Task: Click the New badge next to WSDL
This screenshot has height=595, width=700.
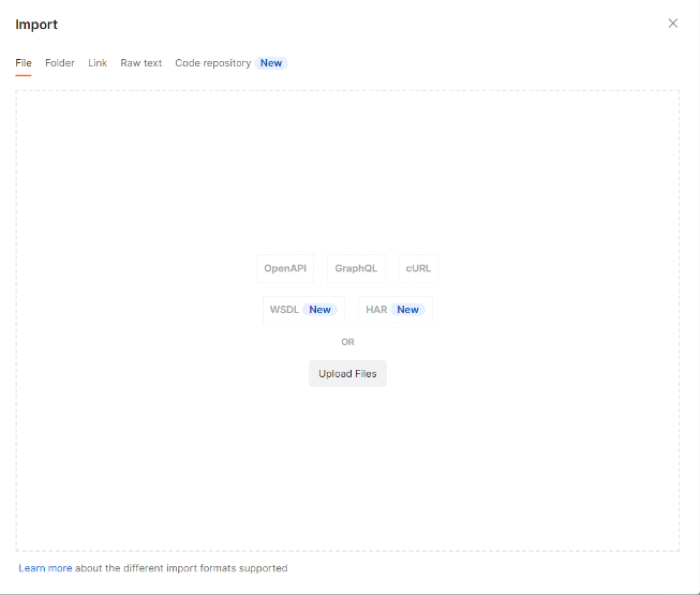Action: pyautogui.click(x=320, y=309)
